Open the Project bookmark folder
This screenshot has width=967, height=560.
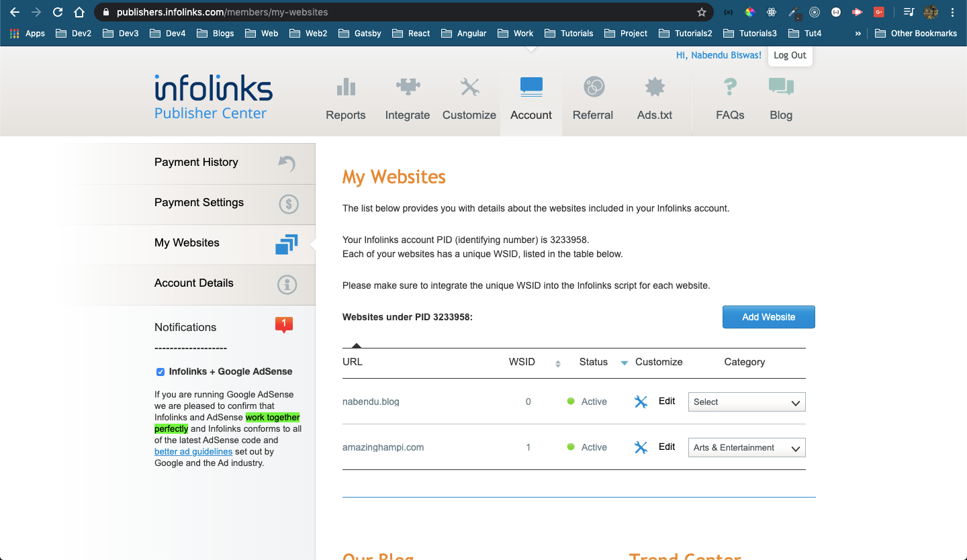pyautogui.click(x=626, y=33)
